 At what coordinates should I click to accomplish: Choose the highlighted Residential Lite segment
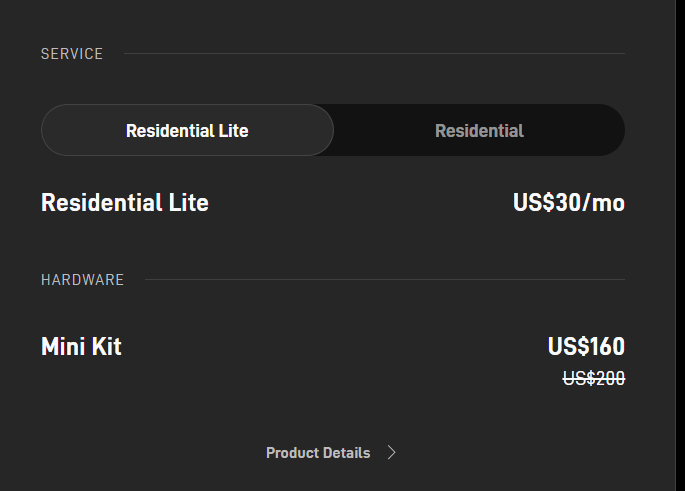187,131
